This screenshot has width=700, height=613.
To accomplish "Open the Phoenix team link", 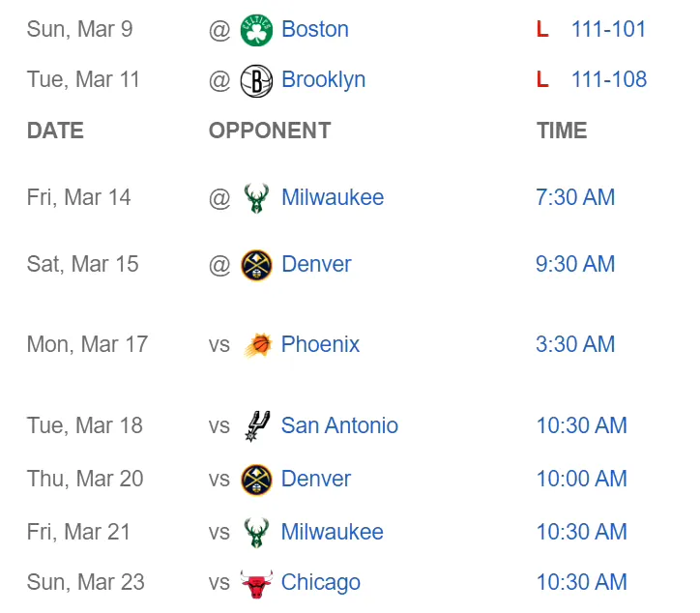I will [320, 344].
